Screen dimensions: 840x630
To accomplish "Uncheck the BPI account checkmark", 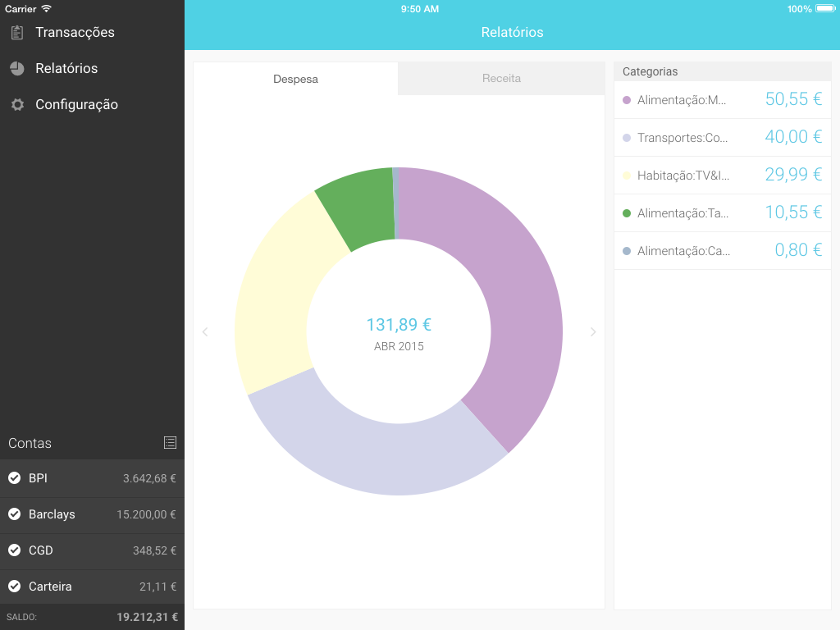I will tap(14, 478).
